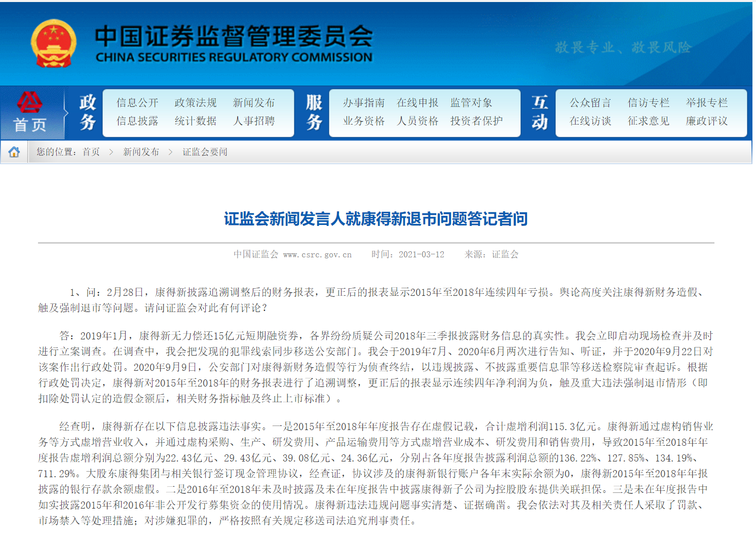Click 证监会要闻 in the breadcrumb
756x540 pixels.
(205, 152)
